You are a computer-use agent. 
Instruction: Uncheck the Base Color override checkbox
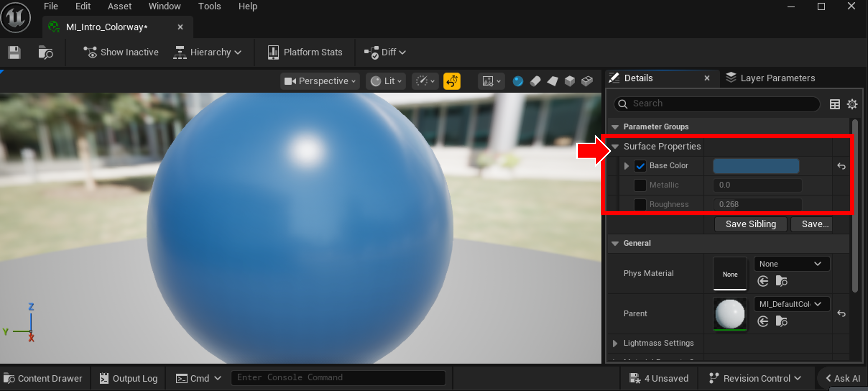(x=640, y=166)
